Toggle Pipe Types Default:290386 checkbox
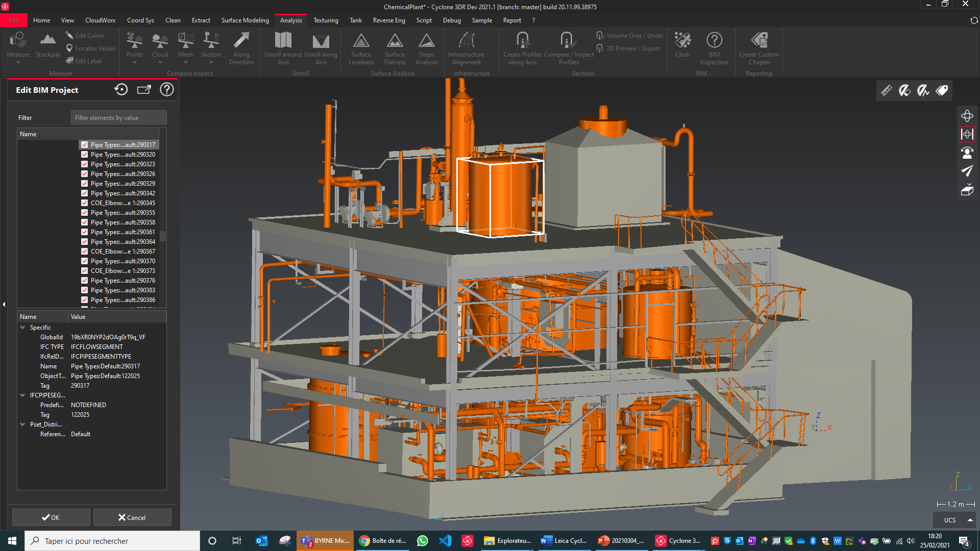980x551 pixels. click(85, 300)
